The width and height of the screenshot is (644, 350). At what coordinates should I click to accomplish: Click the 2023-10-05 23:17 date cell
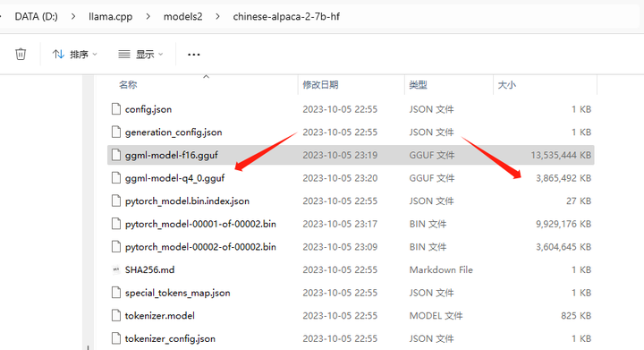(340, 224)
